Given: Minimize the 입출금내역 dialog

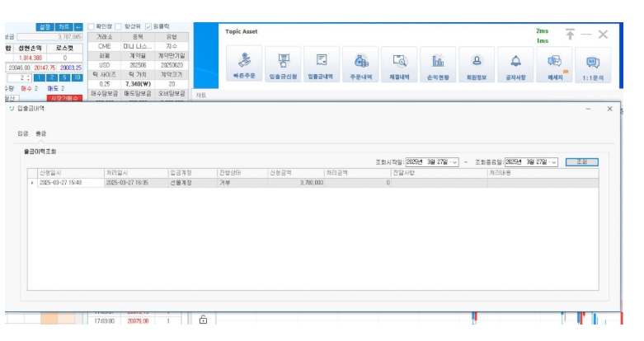Looking at the screenshot, I should click(x=588, y=109).
